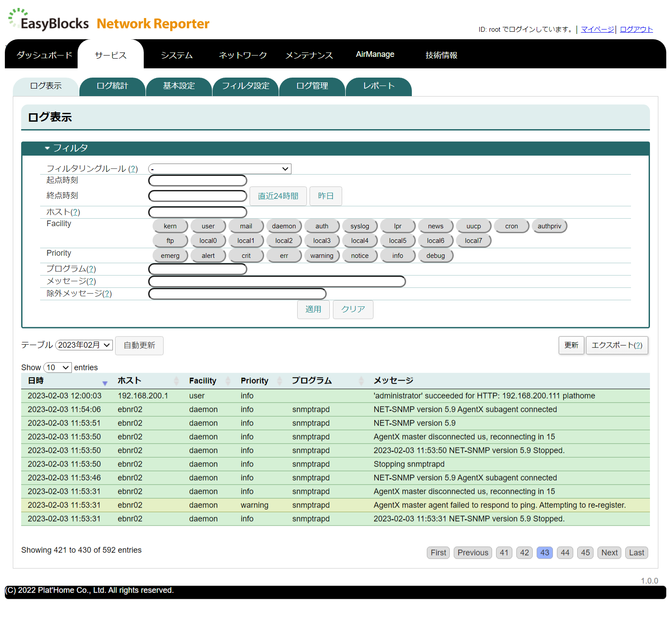This screenshot has height=626, width=672.
Task: Open the マイページ link
Action: click(x=597, y=29)
